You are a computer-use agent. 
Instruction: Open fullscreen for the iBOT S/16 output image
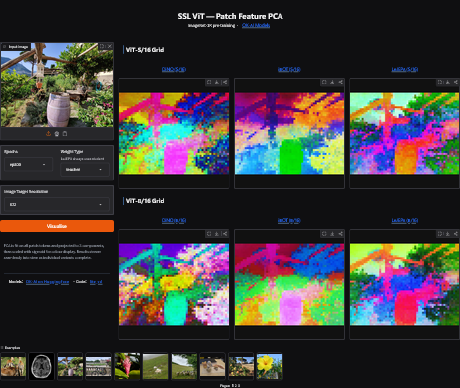click(x=324, y=82)
